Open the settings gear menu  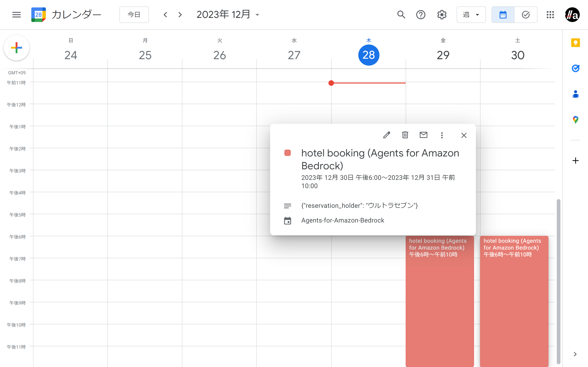point(441,15)
